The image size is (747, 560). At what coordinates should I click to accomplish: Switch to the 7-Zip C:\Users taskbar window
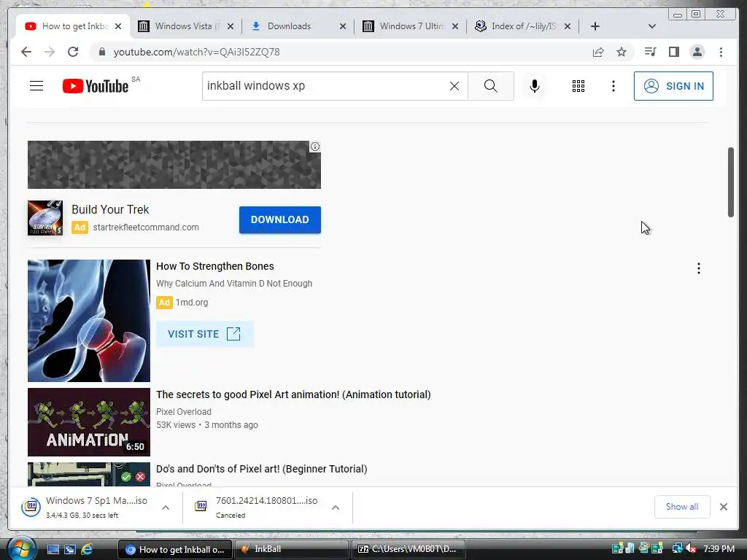pyautogui.click(x=408, y=549)
